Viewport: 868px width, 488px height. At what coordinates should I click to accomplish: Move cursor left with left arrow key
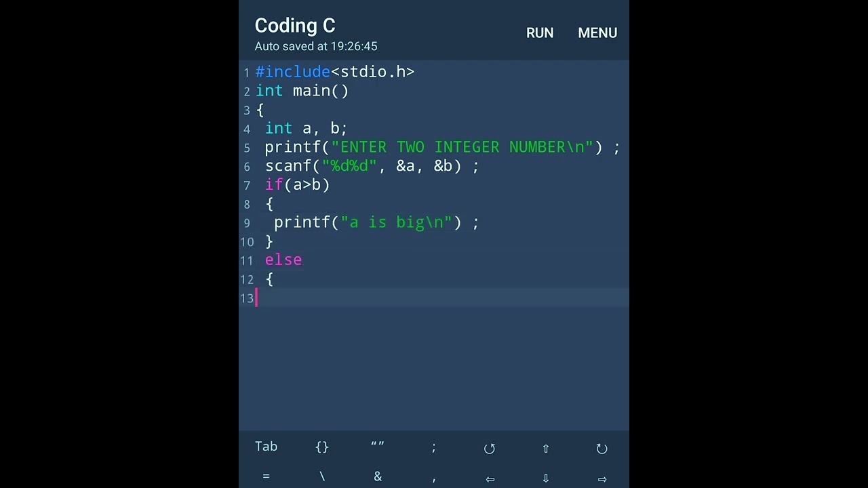(x=490, y=479)
